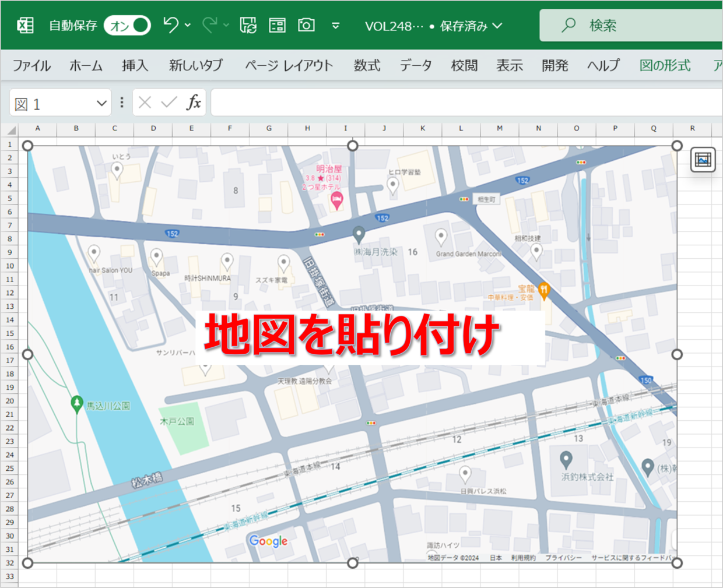Click the Enter (✓) icon in the formula bar
This screenshot has width=723, height=588.
coord(167,102)
